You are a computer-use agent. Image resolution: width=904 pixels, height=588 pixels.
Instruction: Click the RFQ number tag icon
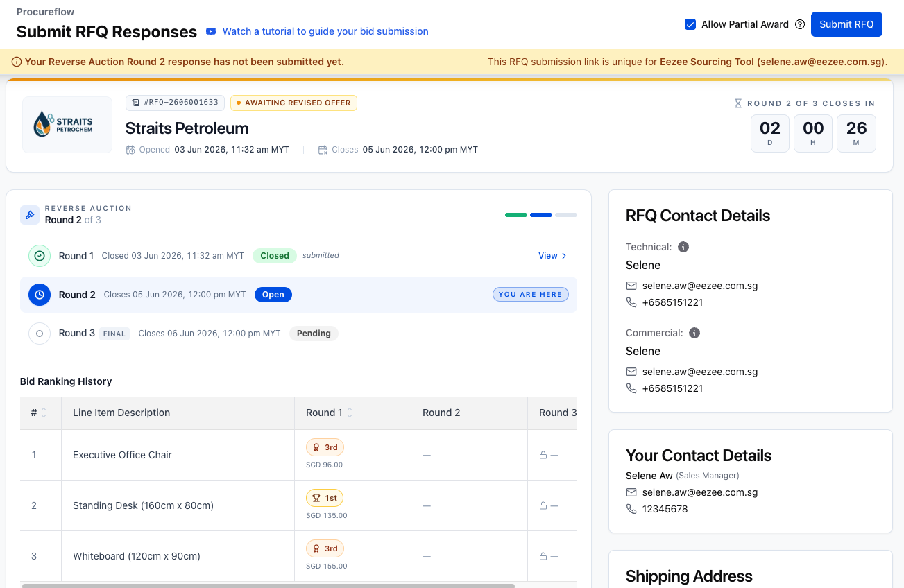pyautogui.click(x=136, y=103)
